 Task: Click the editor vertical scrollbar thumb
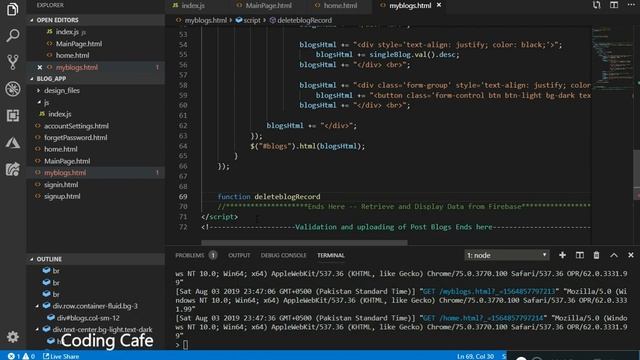coord(636,175)
